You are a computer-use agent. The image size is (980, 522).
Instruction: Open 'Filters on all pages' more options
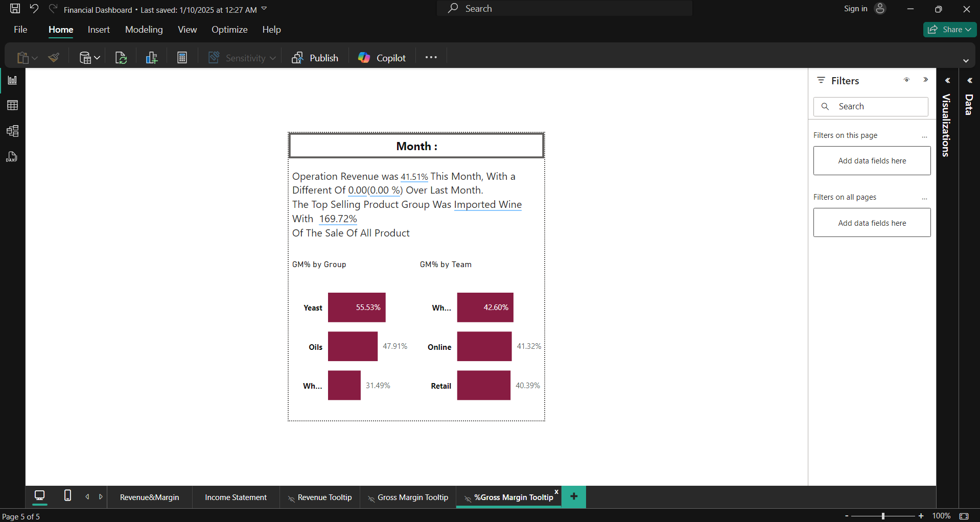click(x=924, y=198)
